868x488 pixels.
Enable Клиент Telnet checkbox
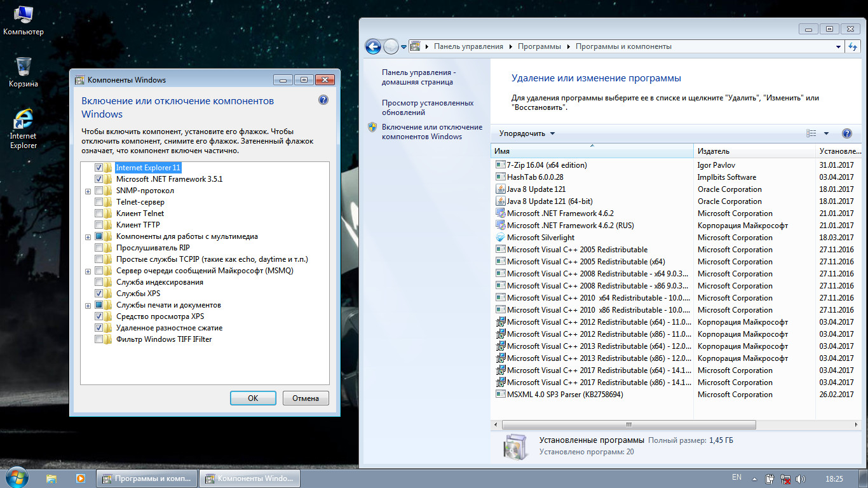(98, 213)
